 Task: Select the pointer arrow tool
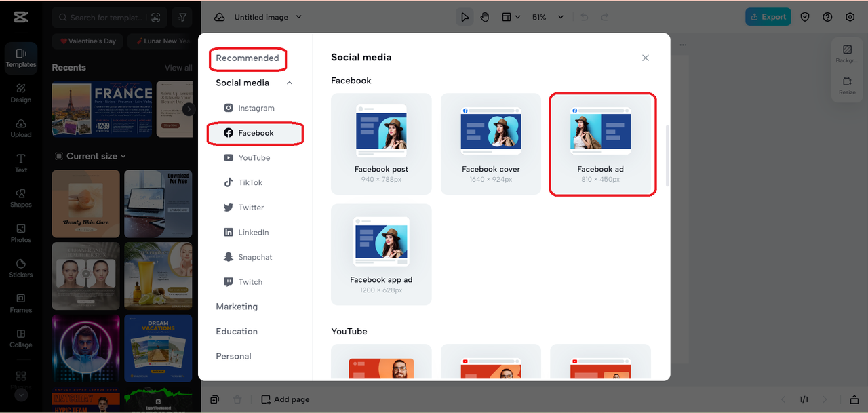point(465,17)
